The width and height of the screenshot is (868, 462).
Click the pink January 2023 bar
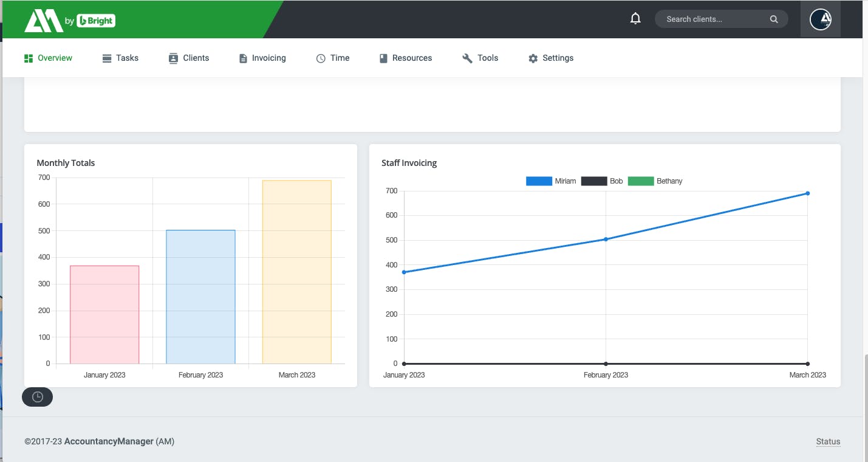104,315
